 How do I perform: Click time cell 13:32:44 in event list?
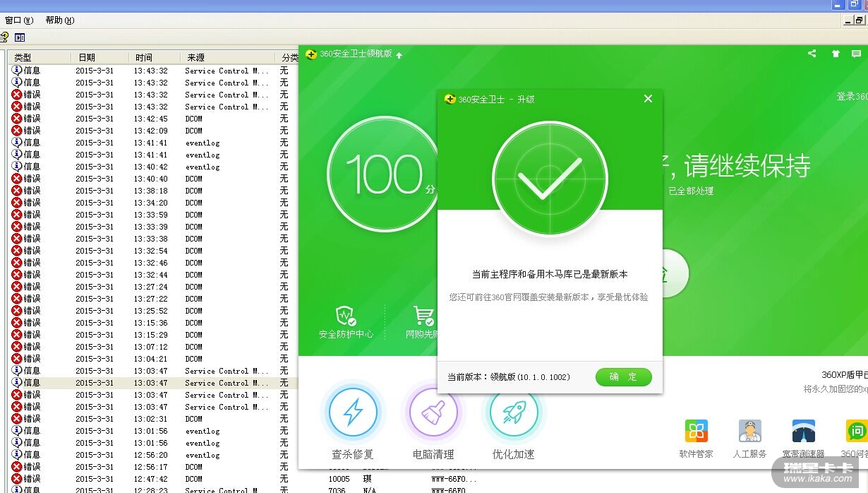(151, 275)
